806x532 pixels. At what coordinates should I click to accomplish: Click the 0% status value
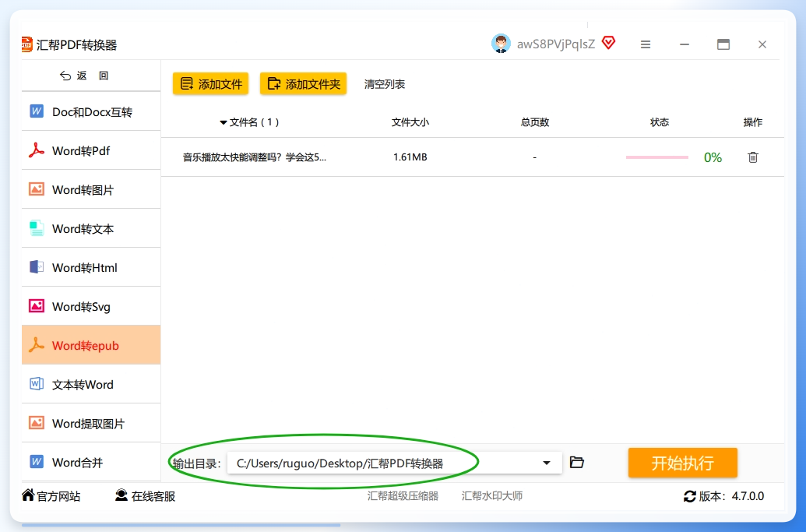713,157
